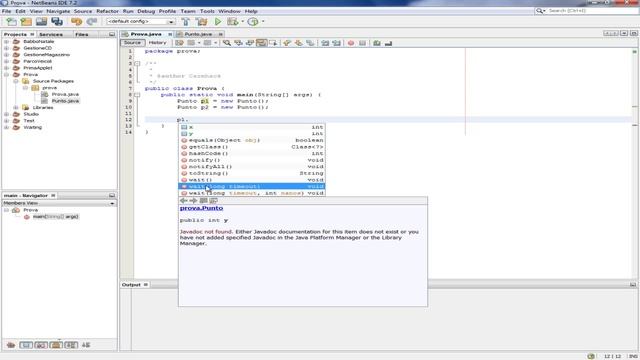Toggle the editor Highlight Search button
The height and width of the screenshot is (360, 640).
pos(261,43)
